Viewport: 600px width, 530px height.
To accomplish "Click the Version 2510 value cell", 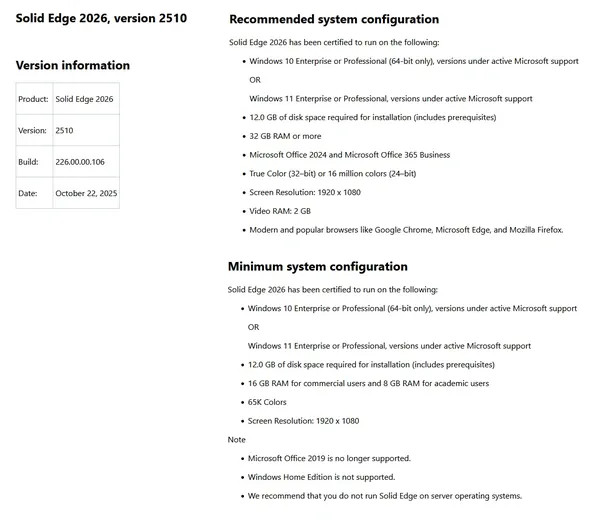I will [86, 130].
